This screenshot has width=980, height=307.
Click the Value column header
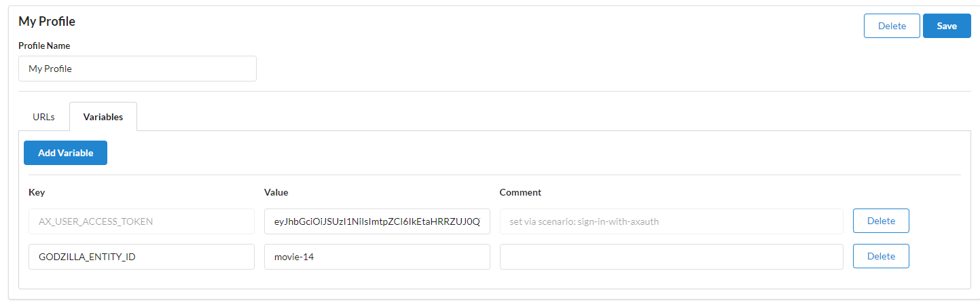tap(276, 192)
